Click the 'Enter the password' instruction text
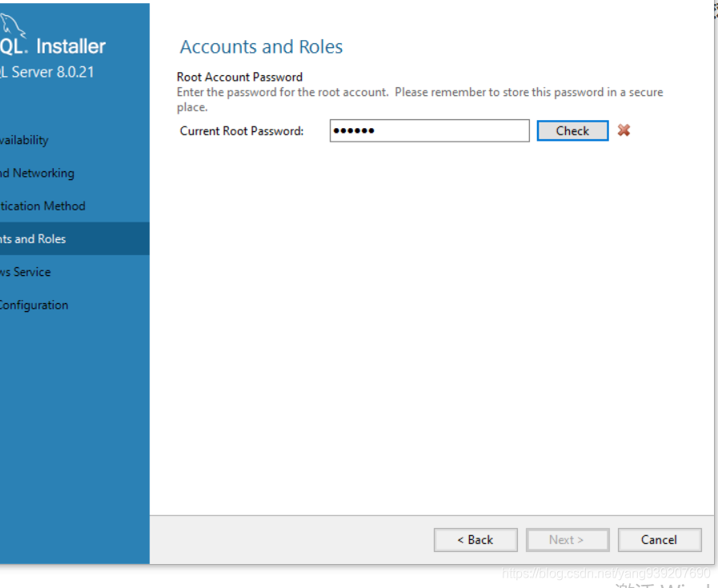Viewport: 718px width, 588px height. point(420,99)
